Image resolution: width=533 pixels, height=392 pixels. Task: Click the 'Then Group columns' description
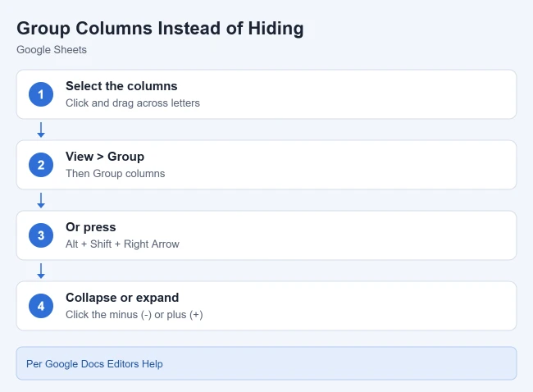click(116, 173)
